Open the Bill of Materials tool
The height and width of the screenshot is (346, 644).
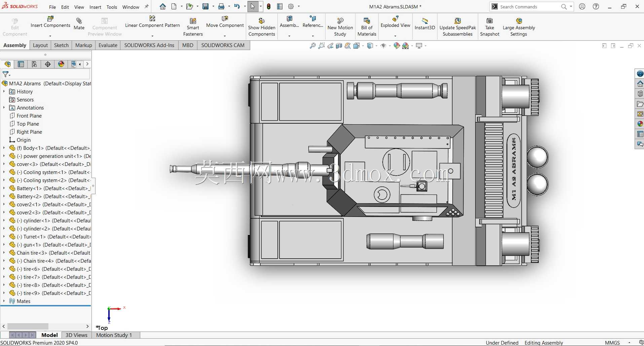click(x=367, y=27)
